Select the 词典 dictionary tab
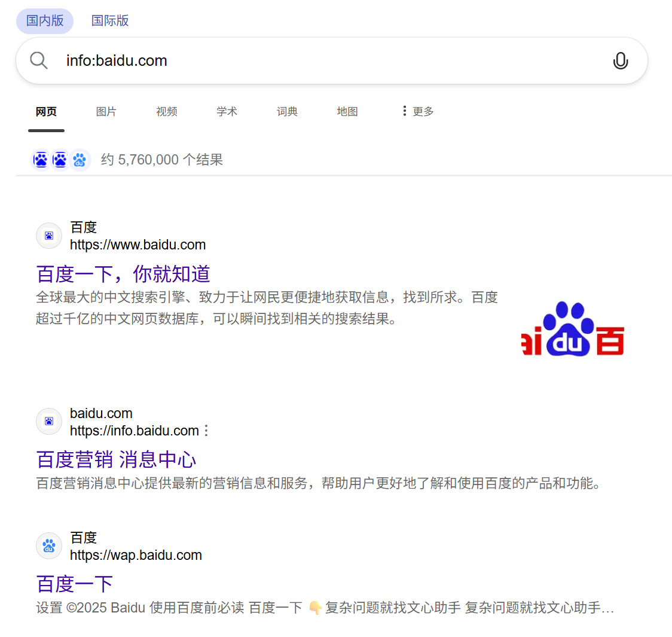This screenshot has height=637, width=672. point(287,112)
